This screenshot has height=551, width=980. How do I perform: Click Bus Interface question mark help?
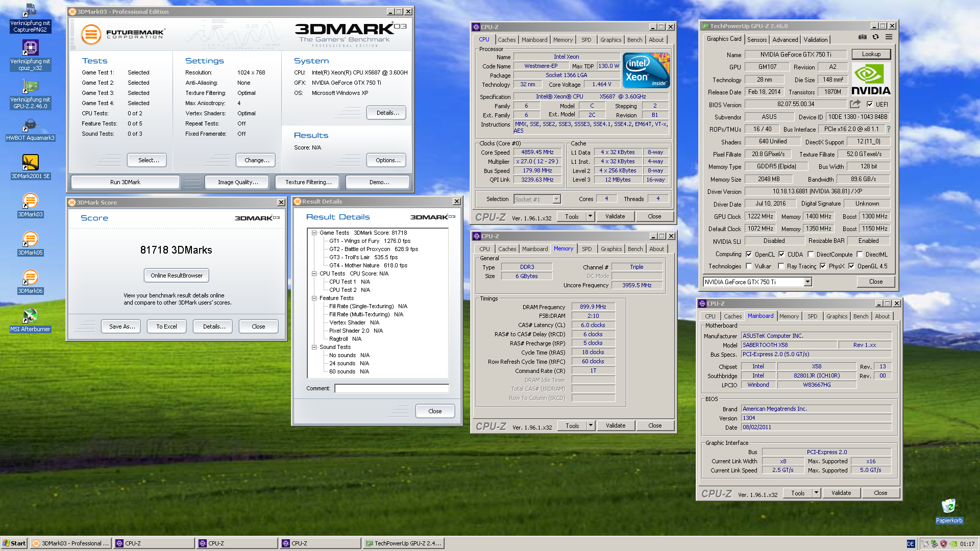click(x=889, y=129)
